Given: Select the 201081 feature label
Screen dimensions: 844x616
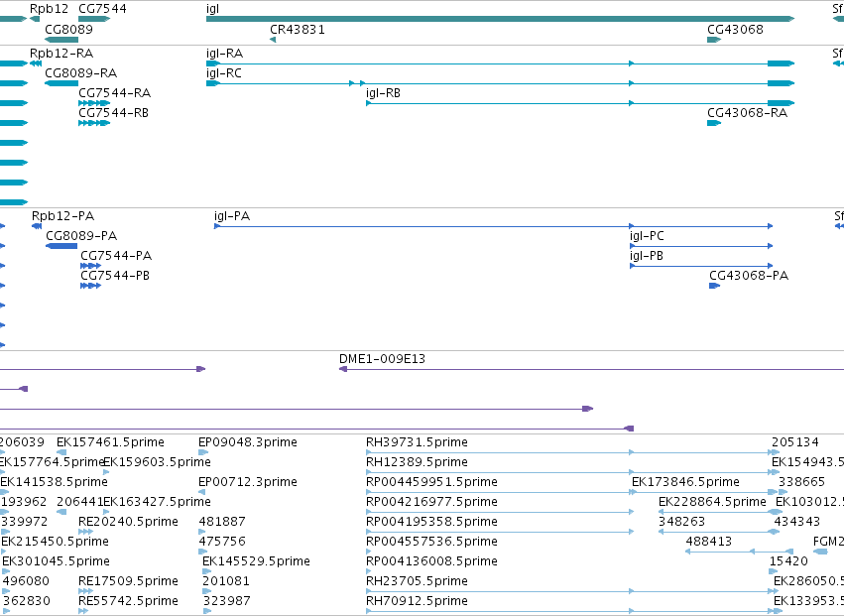Looking at the screenshot, I should click(225, 581).
